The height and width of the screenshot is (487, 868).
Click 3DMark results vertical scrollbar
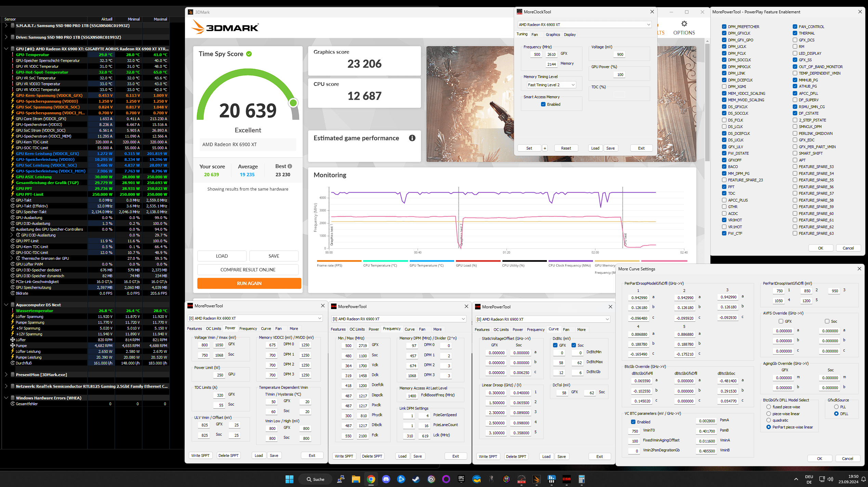pos(707,103)
